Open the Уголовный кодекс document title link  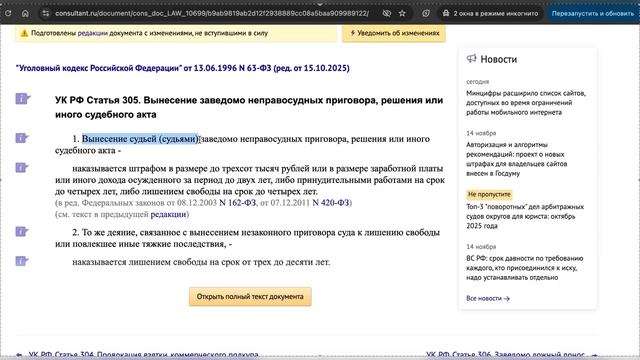pos(182,68)
